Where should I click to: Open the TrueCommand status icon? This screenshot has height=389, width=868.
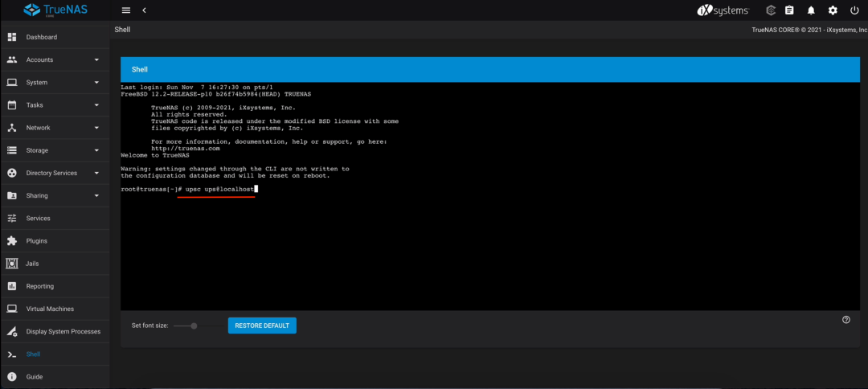[770, 10]
